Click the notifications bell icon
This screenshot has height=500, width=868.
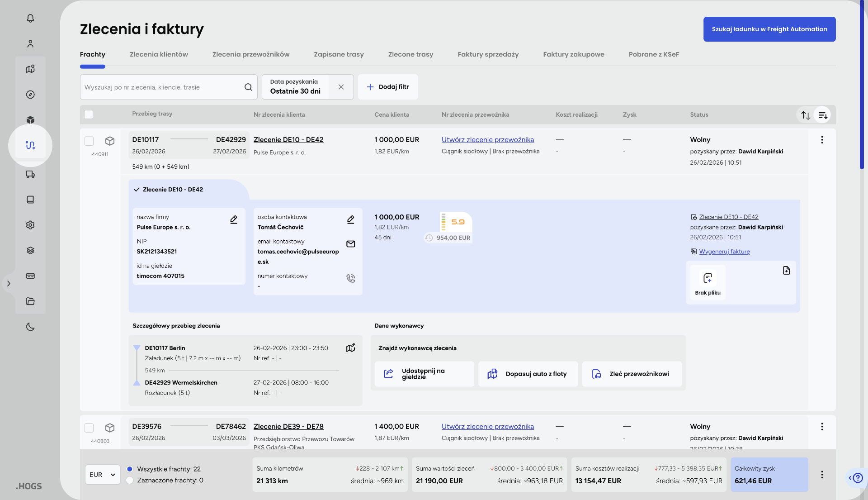30,18
